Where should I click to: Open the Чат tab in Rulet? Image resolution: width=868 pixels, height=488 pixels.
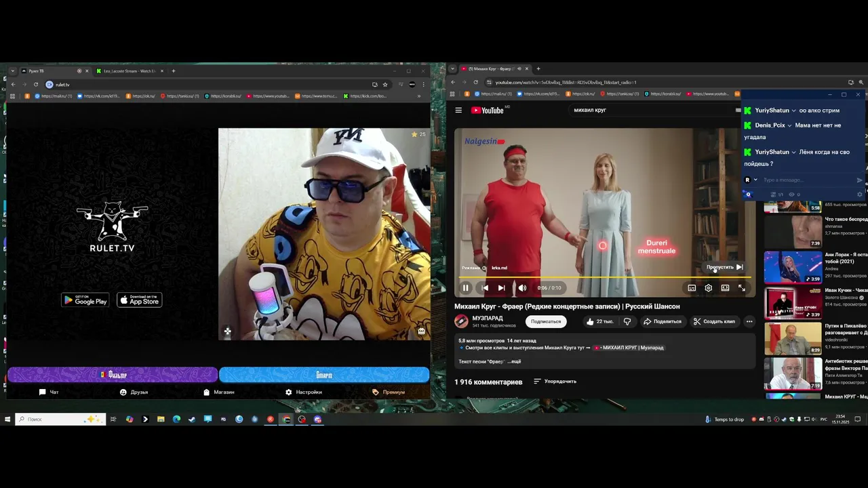coord(49,392)
